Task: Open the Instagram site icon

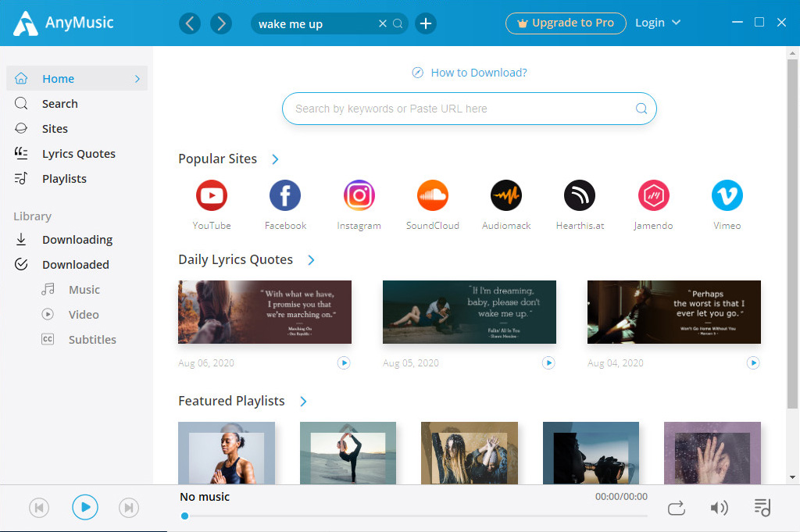Action: coord(359,195)
